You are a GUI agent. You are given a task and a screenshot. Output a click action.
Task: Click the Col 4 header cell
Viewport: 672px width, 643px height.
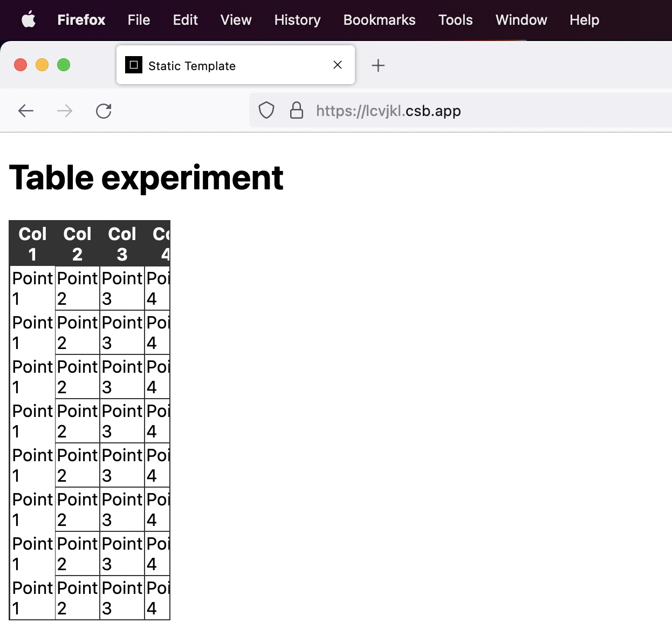pyautogui.click(x=157, y=244)
